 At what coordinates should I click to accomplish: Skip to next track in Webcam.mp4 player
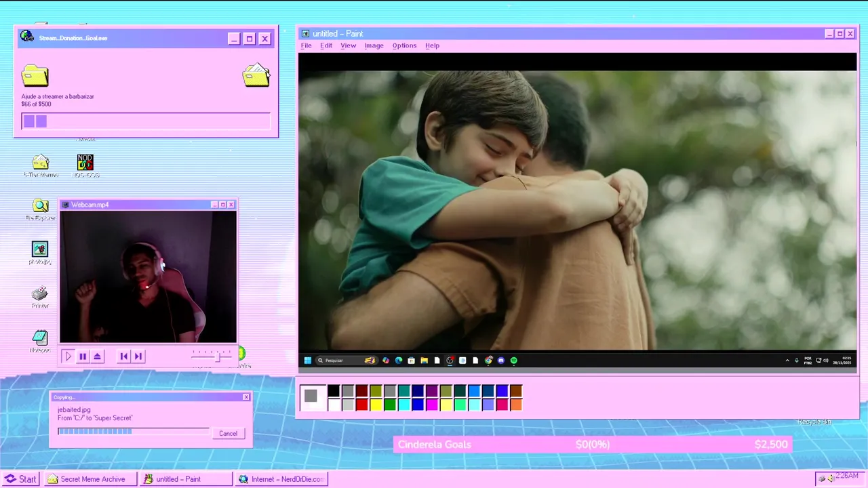[x=138, y=356]
